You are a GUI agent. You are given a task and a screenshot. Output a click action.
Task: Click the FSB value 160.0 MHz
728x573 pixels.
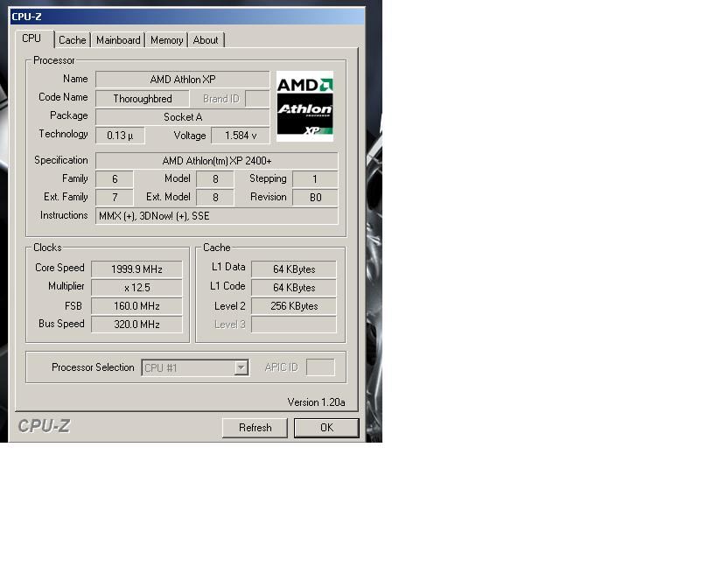pyautogui.click(x=137, y=306)
